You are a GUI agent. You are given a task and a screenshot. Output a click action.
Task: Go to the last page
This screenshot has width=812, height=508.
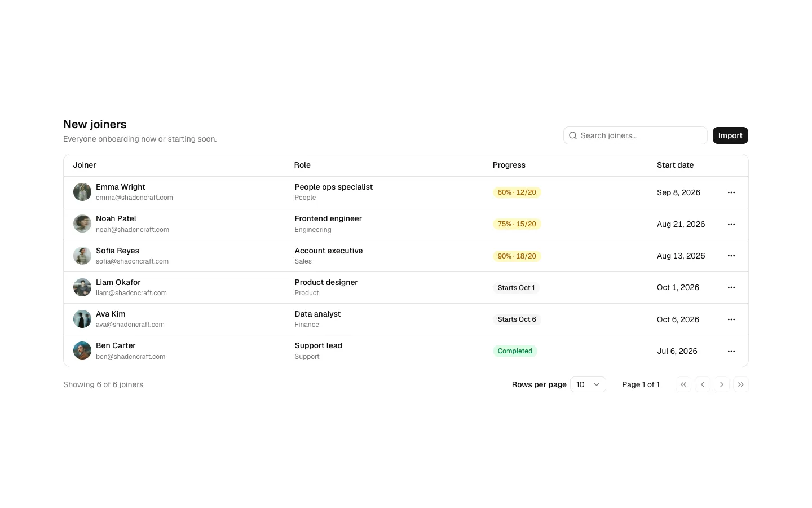[x=741, y=384]
